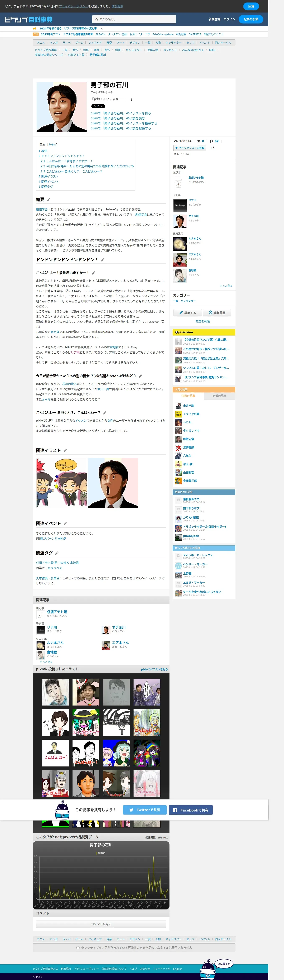Screen dimensions: 284x980
Task: Click the 同意 privacy policy button
Action: (251, 6)
